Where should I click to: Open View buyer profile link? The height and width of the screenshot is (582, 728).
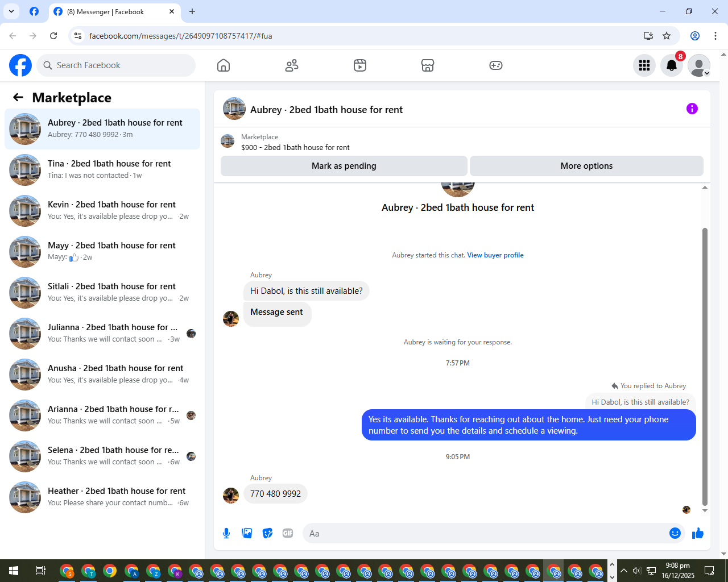click(x=495, y=255)
